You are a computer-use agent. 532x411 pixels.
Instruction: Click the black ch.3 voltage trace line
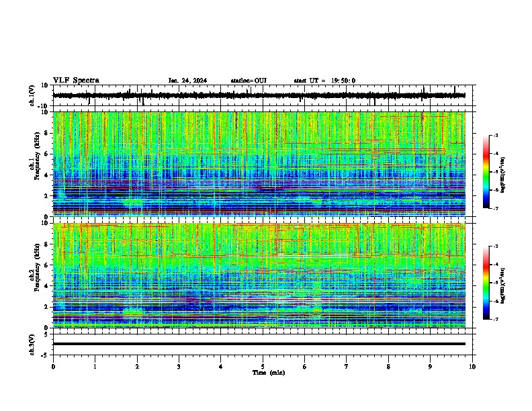click(x=259, y=344)
